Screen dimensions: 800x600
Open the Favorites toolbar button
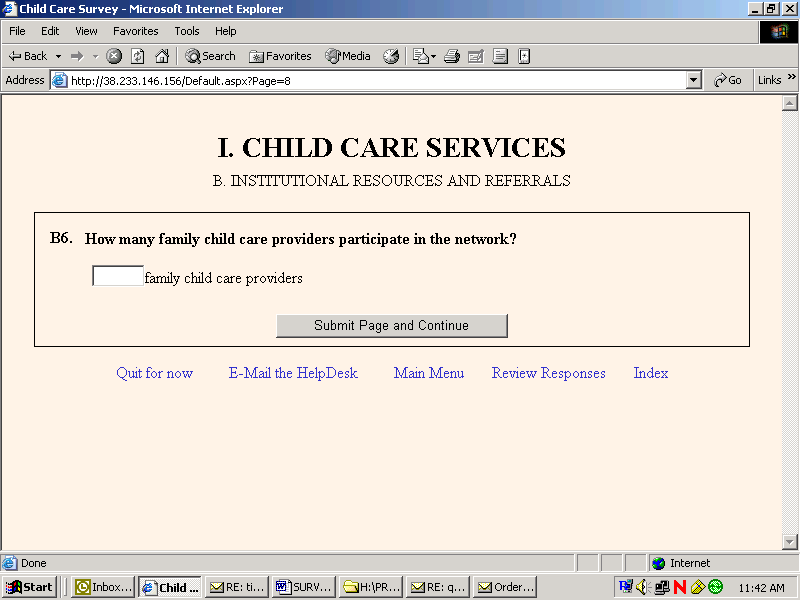point(280,56)
